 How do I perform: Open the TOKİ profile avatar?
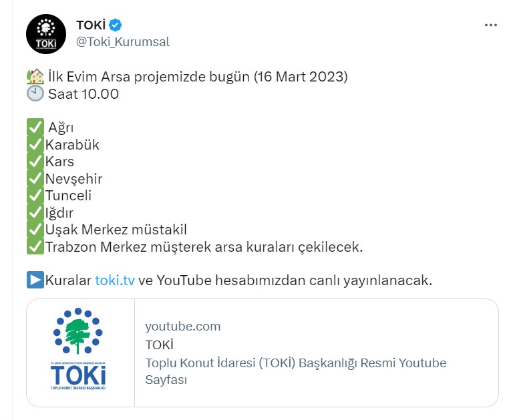[x=46, y=34]
